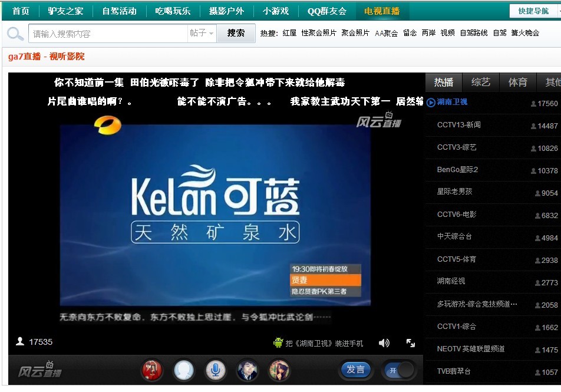561x392 pixels.
Task: Click the hot search term 留念
Action: [x=410, y=33]
